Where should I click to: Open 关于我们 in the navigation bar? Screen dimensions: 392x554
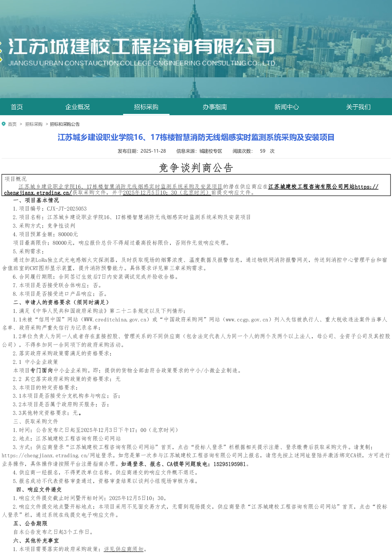358,107
